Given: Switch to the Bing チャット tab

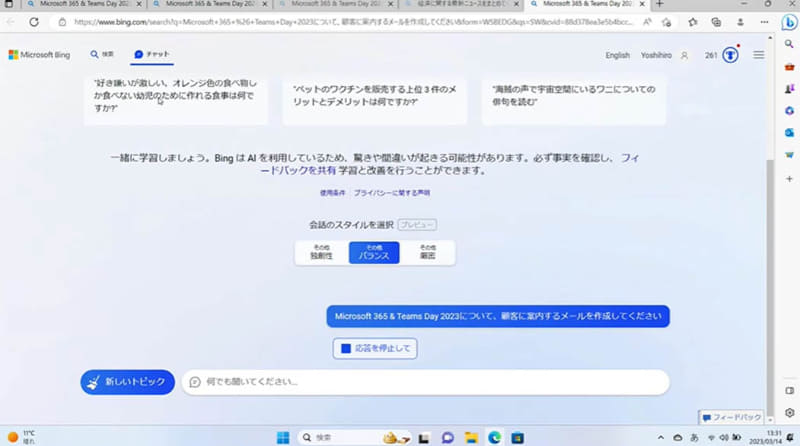Looking at the screenshot, I should click(152, 54).
